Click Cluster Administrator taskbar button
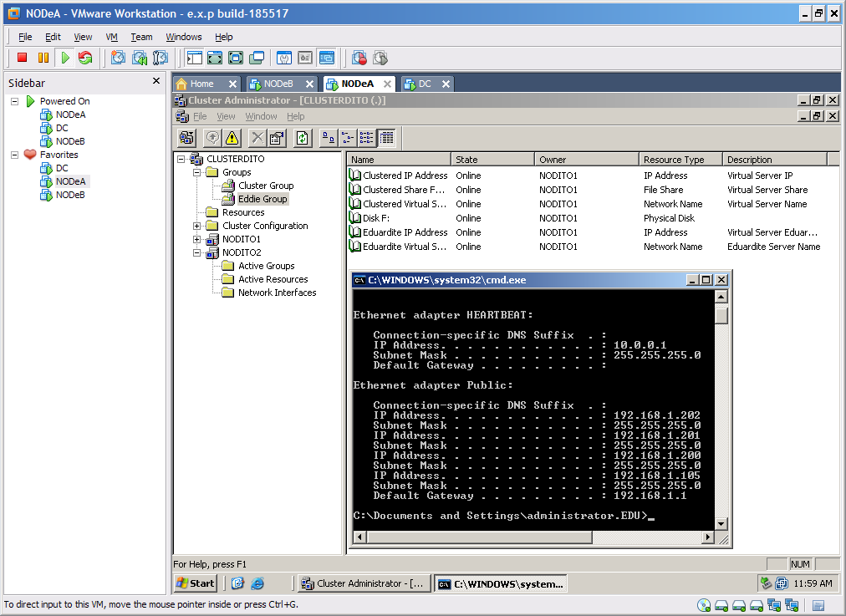The image size is (846, 616). tap(364, 583)
